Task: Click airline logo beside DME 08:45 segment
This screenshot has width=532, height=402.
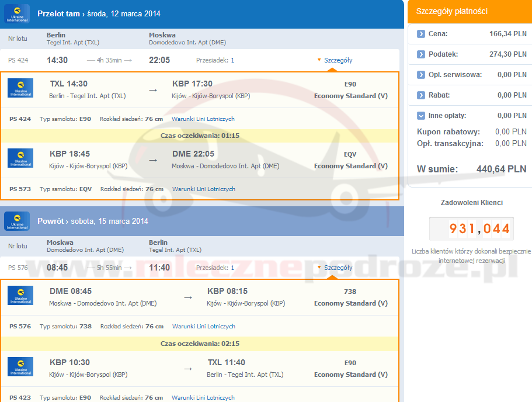Action: pyautogui.click(x=20, y=296)
